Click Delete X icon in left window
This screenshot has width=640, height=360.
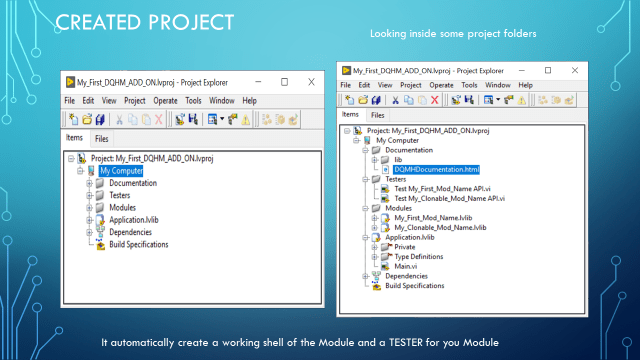click(159, 119)
